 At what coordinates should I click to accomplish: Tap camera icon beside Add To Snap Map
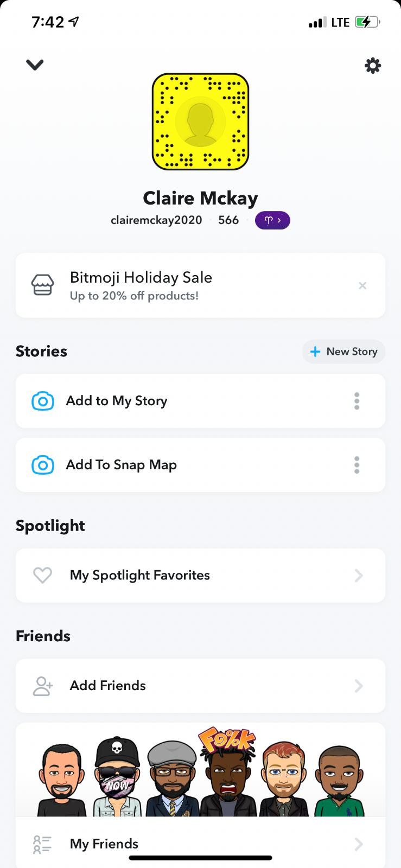(43, 465)
